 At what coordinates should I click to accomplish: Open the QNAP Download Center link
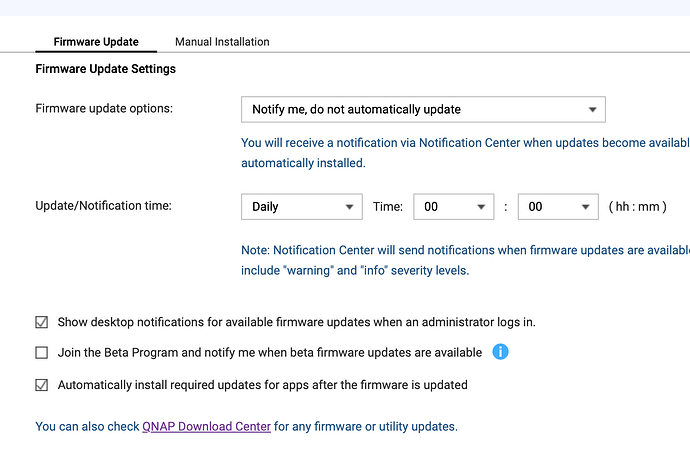206,426
